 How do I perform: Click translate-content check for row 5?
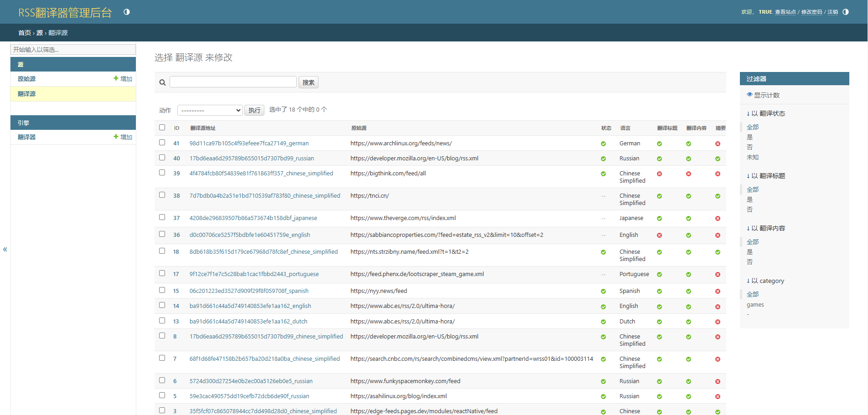click(688, 397)
